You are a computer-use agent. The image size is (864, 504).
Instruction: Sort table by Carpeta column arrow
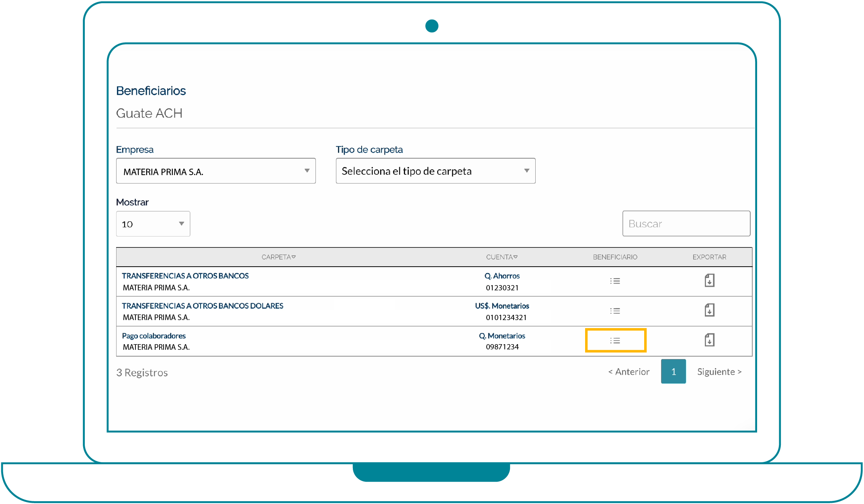click(294, 257)
